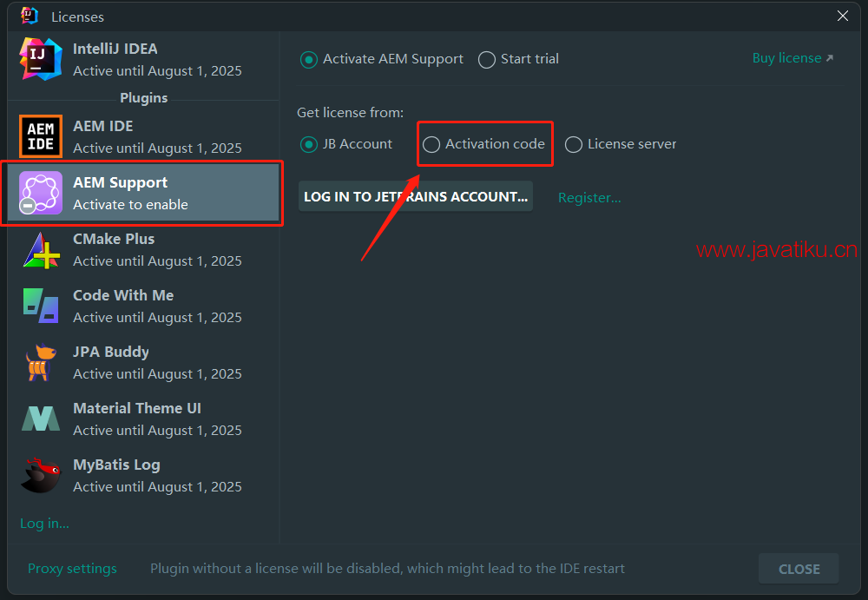Click the AEM Support plugin icon

click(41, 193)
